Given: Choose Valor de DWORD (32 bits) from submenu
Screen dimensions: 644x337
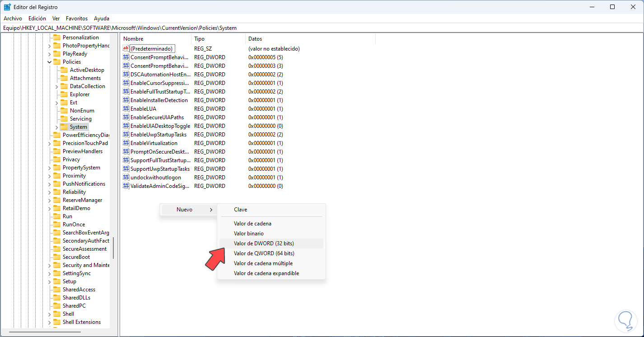Looking at the screenshot, I should (x=271, y=243).
